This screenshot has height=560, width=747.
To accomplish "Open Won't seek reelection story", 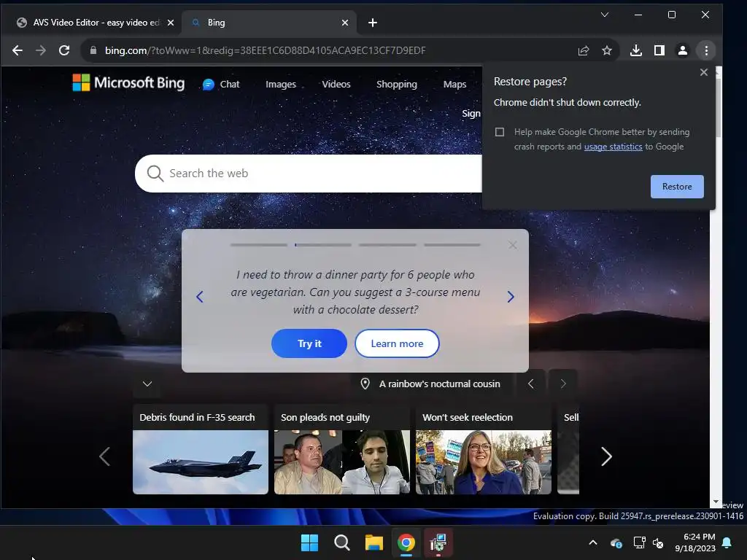I will pos(484,449).
